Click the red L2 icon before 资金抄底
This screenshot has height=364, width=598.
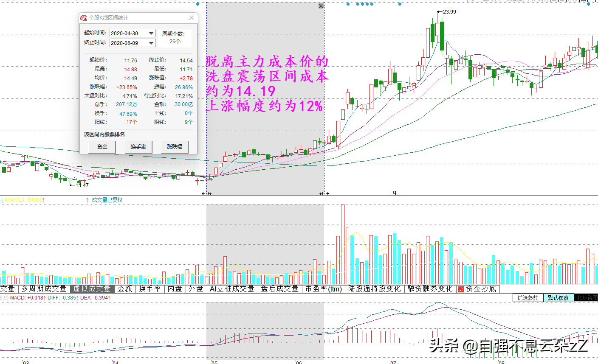[460, 289]
